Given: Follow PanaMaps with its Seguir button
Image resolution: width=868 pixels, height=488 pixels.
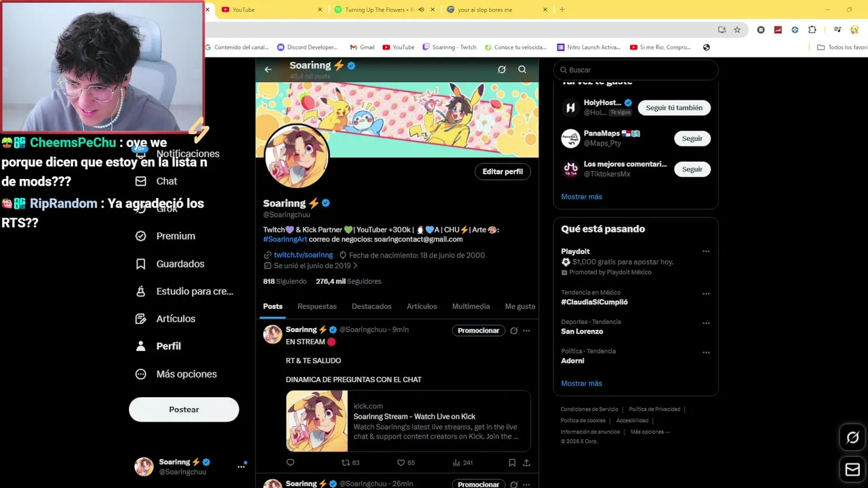Looking at the screenshot, I should coord(692,138).
